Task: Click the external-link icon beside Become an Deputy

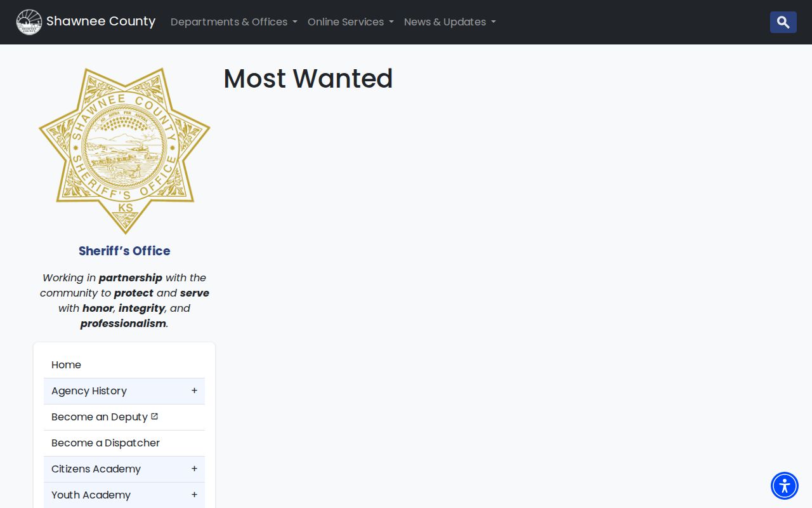Action: tap(154, 417)
